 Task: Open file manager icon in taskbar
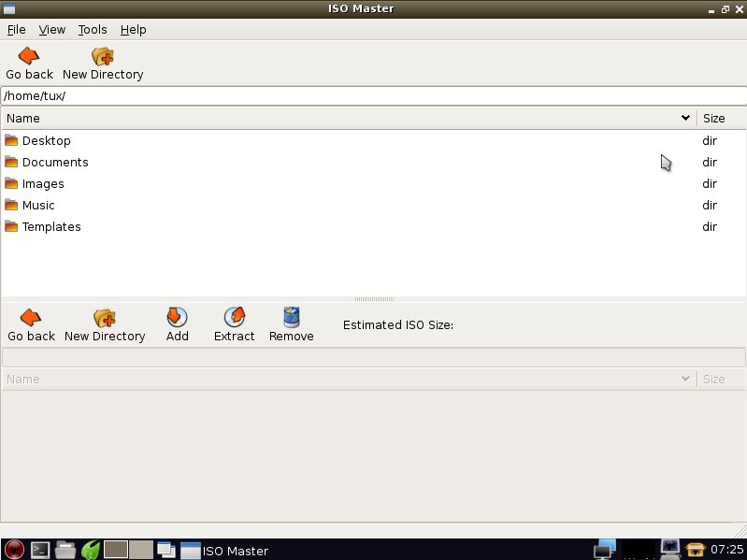point(65,551)
